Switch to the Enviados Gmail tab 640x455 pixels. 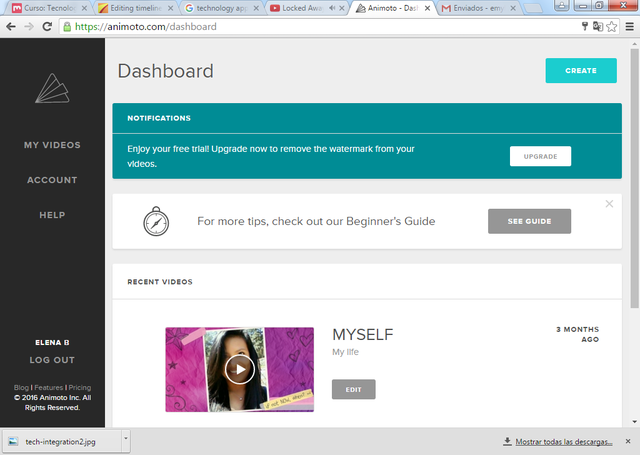click(478, 8)
